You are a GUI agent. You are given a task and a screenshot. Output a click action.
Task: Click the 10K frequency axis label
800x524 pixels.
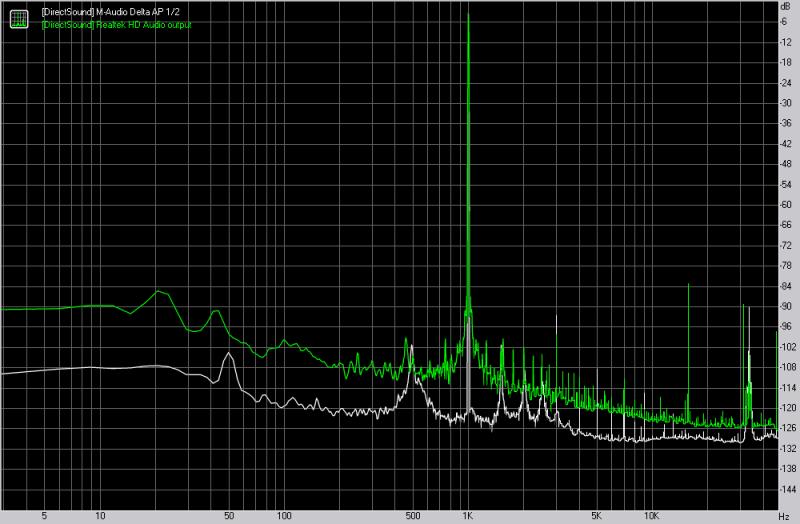[x=651, y=516]
